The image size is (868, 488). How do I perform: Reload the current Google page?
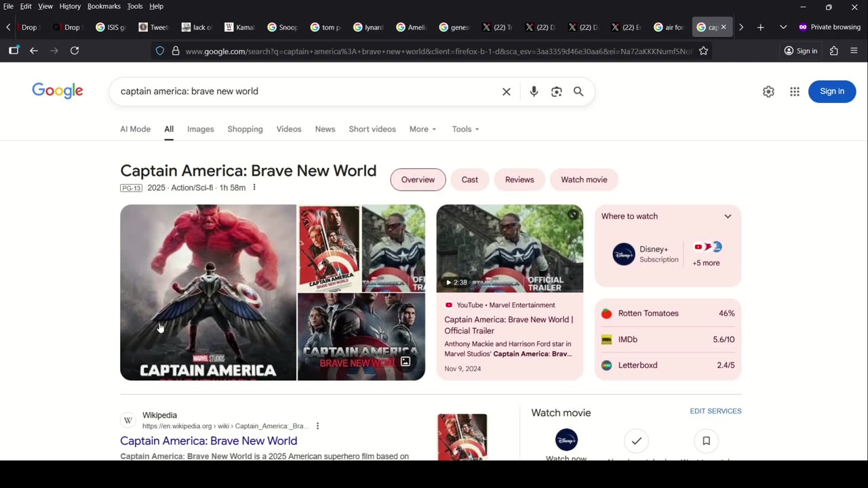[75, 51]
